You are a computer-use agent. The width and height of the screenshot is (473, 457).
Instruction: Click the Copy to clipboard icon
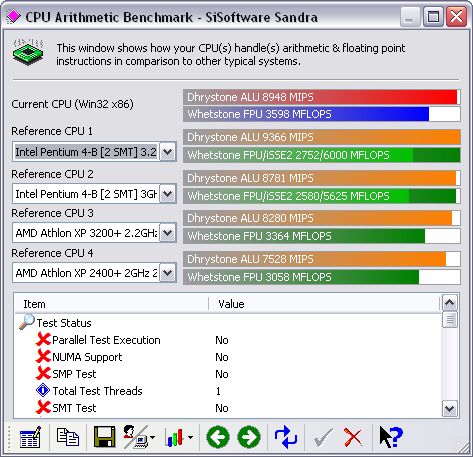(x=68, y=437)
